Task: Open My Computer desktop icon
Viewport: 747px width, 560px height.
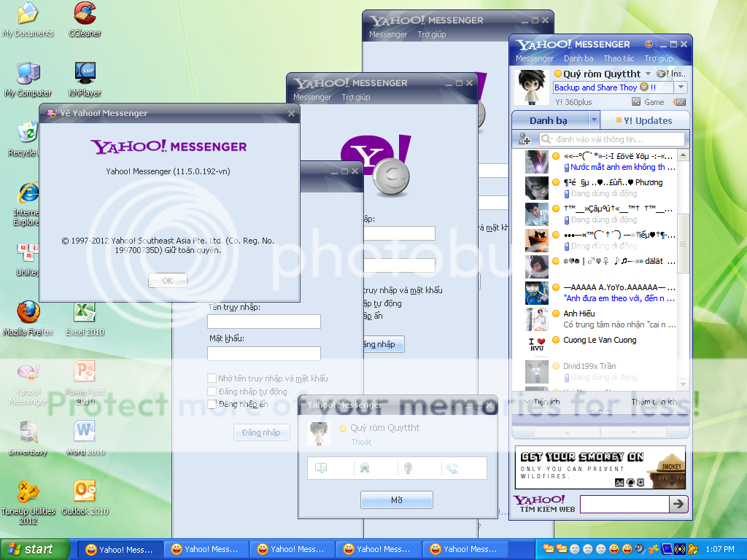Action: 28,79
